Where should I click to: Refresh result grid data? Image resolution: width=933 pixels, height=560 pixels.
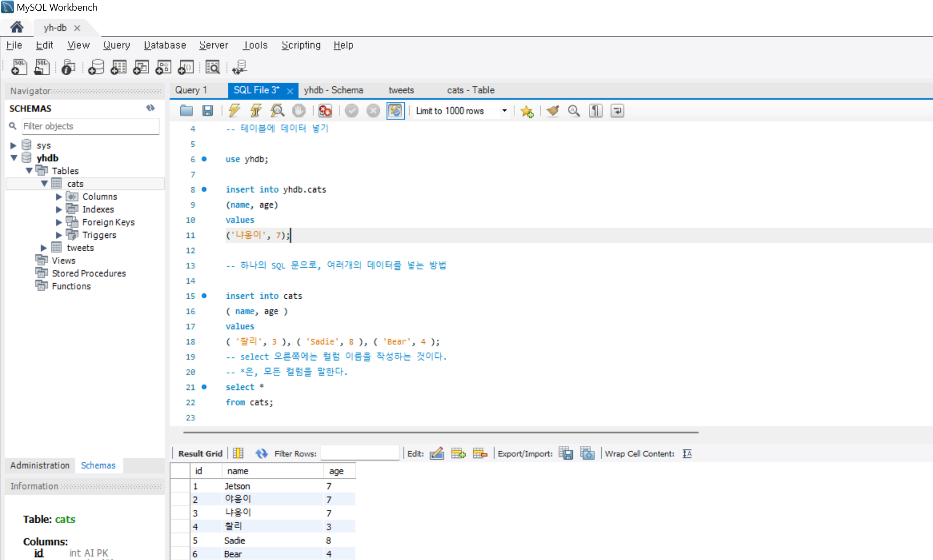(x=261, y=453)
